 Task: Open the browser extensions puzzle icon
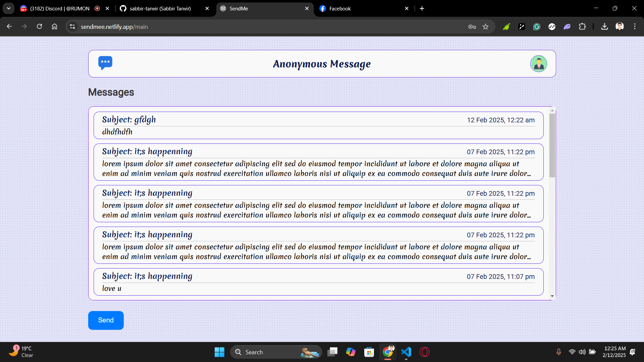tap(583, 26)
